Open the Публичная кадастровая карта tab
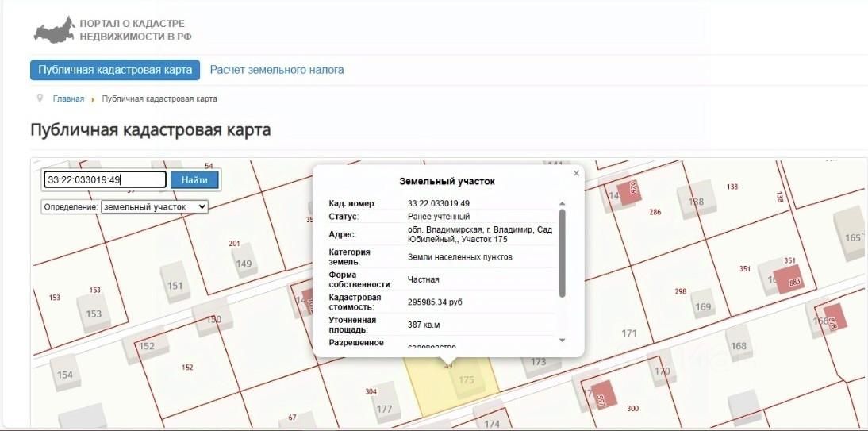This screenshot has width=868, height=431. coord(114,70)
